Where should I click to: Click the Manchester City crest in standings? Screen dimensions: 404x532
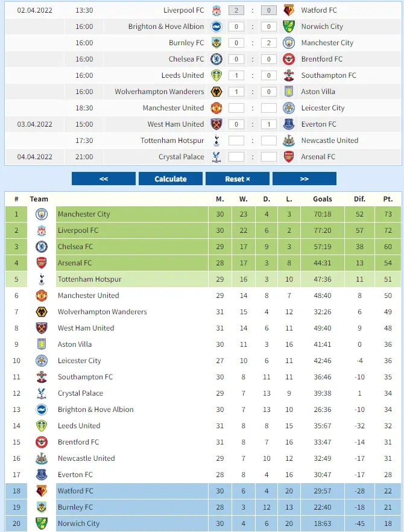point(41,214)
